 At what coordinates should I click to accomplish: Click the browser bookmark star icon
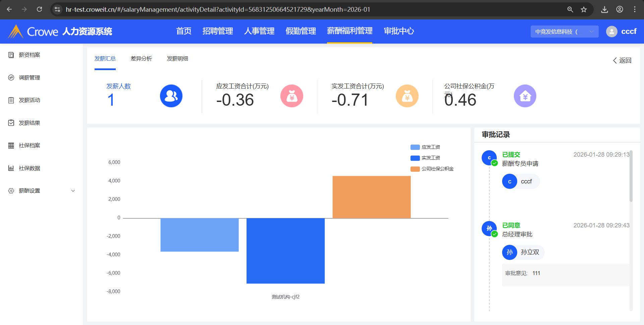[x=584, y=9]
